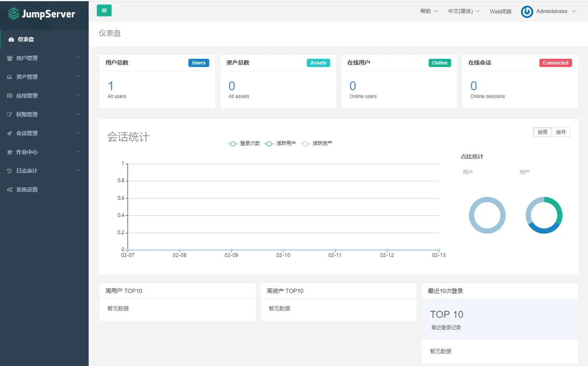Open 用户管理 sidebar menu item
588x366 pixels.
(45, 58)
